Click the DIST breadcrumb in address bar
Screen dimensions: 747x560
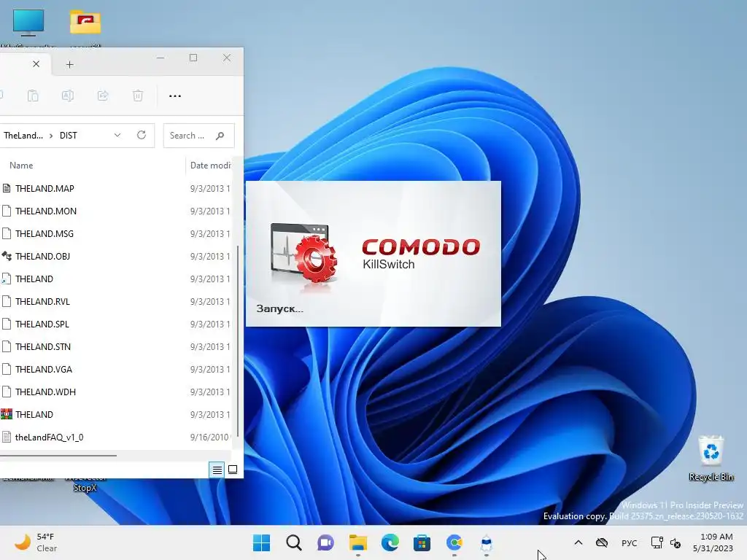(68, 135)
